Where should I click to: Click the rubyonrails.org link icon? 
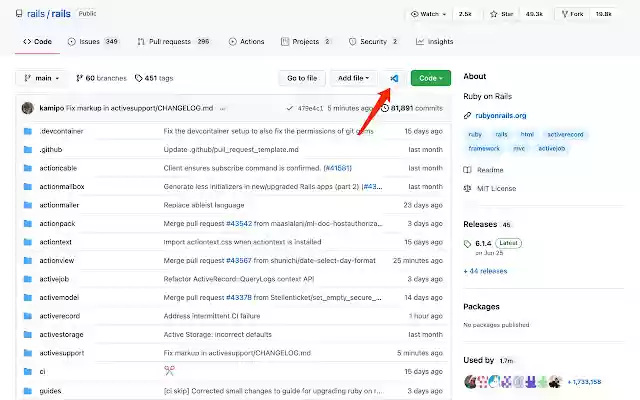pos(468,115)
